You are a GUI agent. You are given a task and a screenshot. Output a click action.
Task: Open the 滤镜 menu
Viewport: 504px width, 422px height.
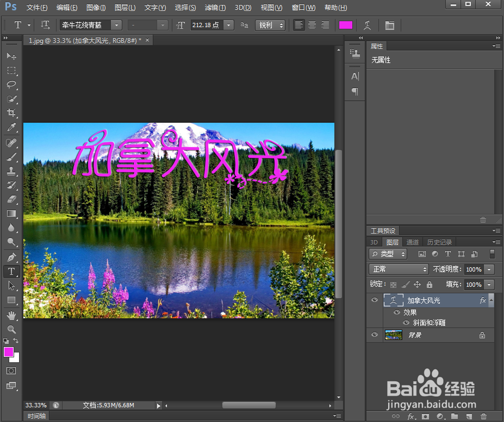tap(215, 8)
